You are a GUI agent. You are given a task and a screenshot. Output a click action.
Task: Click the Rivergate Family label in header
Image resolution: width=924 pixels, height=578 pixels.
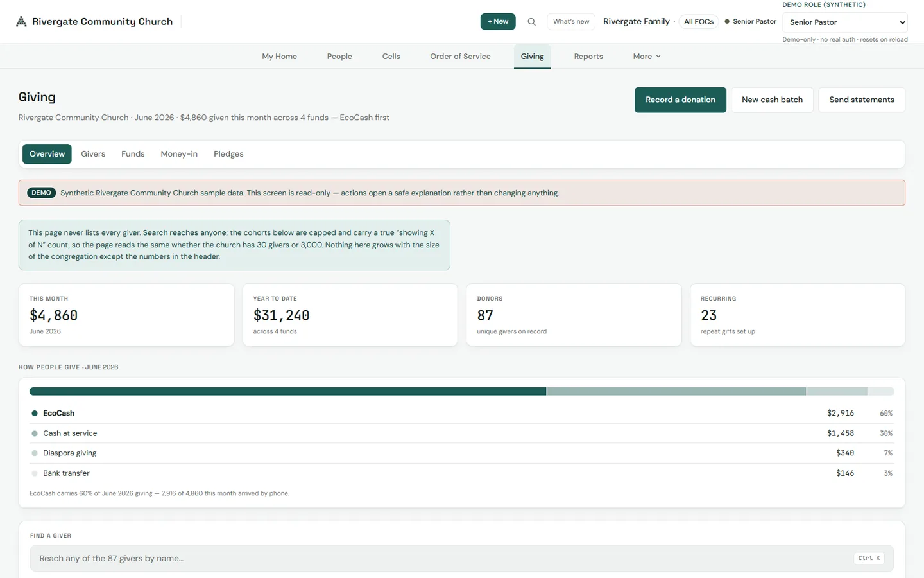point(636,22)
